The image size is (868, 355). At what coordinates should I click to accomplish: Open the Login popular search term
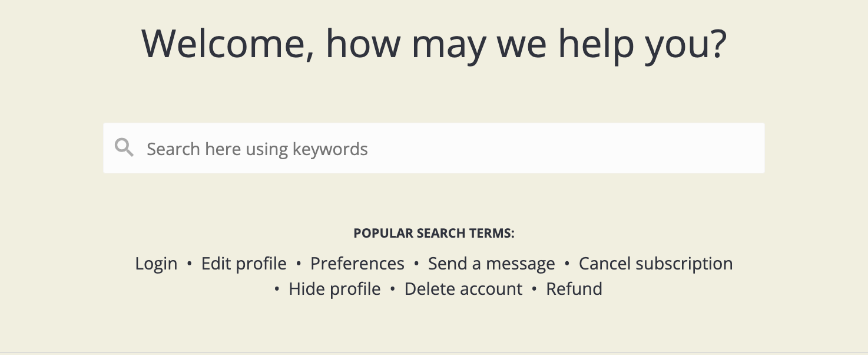click(x=156, y=264)
